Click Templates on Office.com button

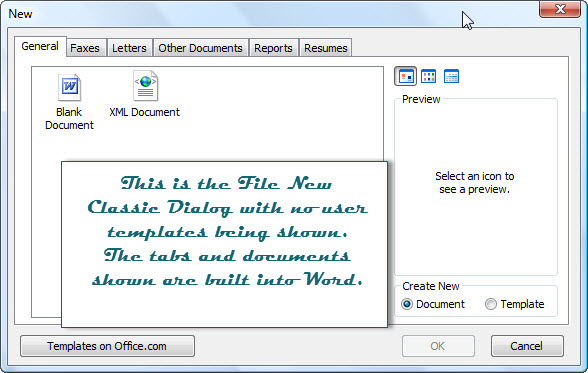tap(107, 346)
